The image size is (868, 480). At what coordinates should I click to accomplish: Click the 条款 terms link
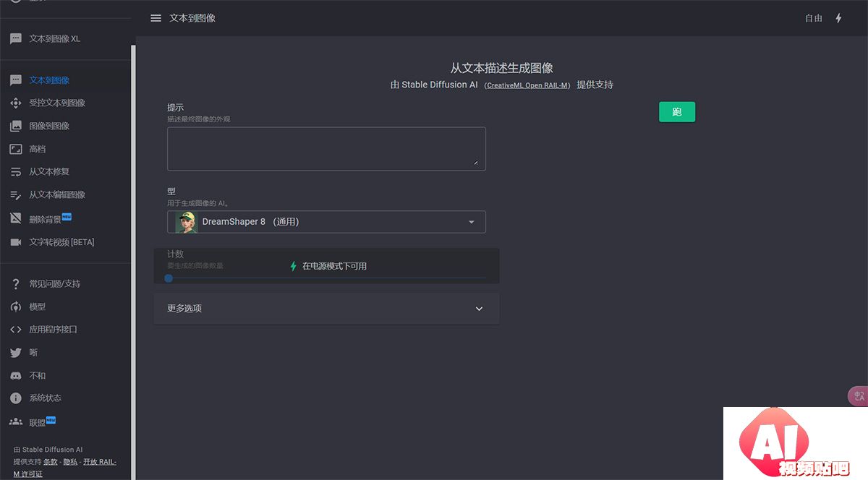pos(50,462)
